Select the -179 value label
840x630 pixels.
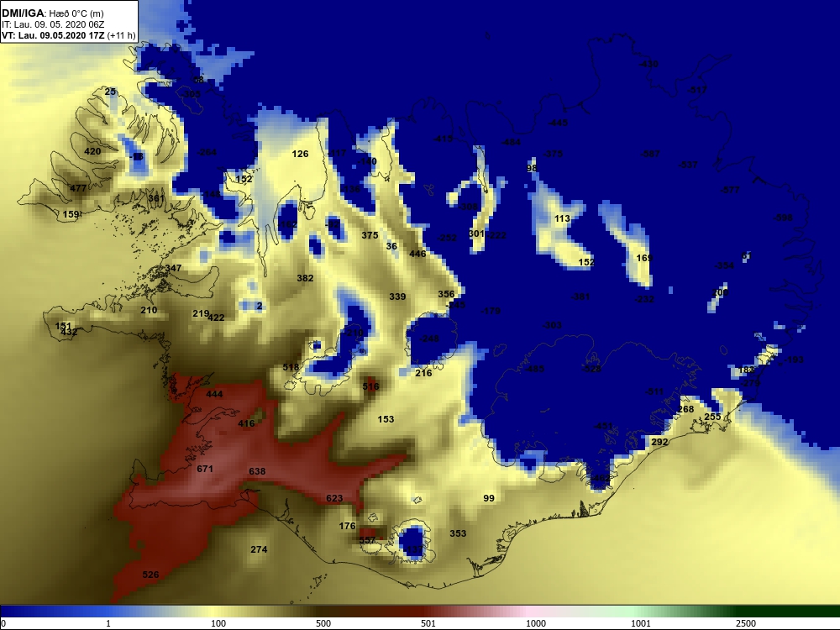tap(491, 312)
